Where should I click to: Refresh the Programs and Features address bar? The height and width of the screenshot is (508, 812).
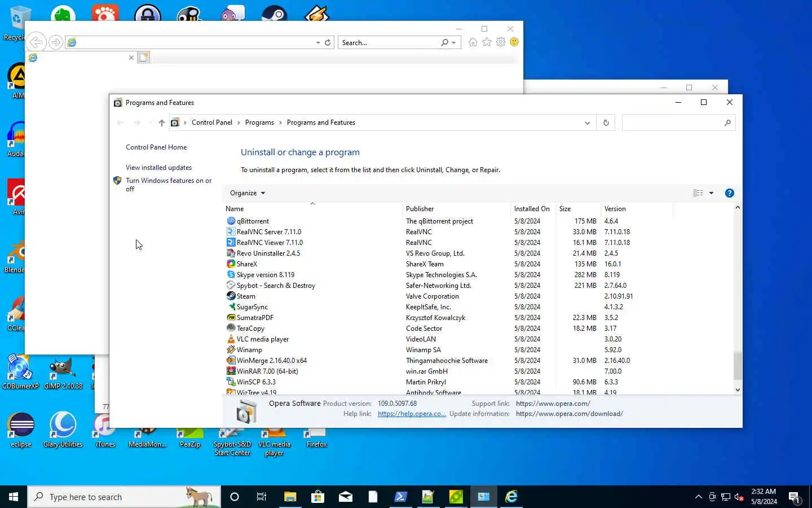606,122
